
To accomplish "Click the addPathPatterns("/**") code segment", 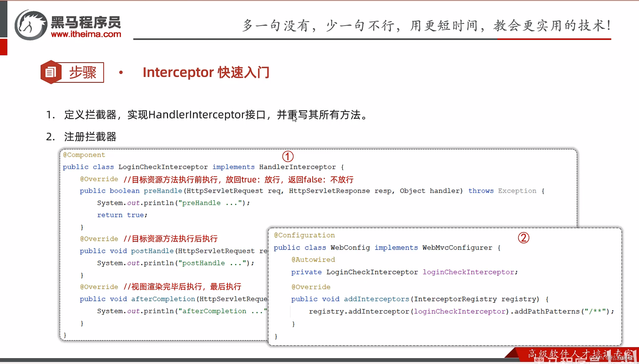I will point(565,311).
